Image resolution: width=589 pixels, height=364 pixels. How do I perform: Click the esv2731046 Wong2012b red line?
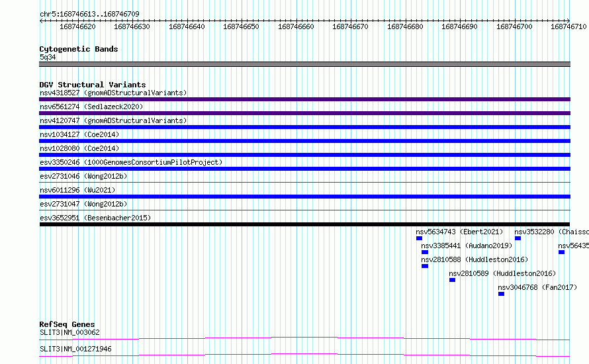click(x=304, y=183)
